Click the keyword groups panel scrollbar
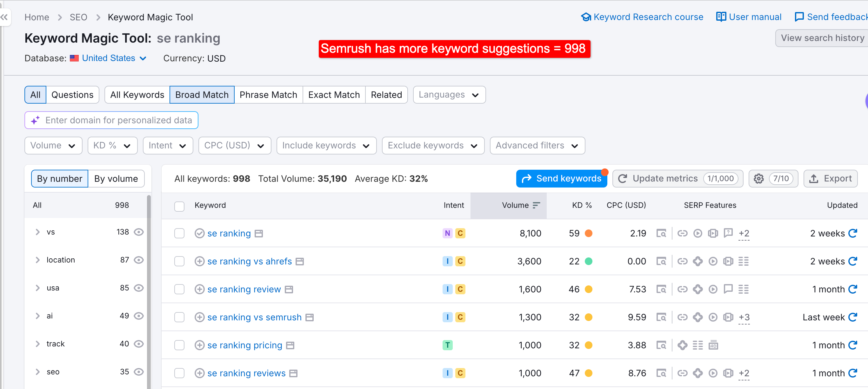 coord(149,291)
